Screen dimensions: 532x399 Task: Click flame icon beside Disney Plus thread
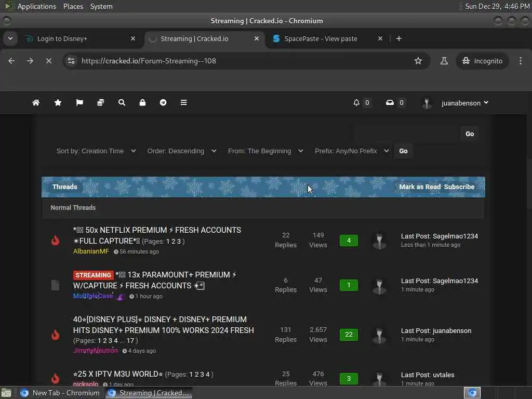[55, 335]
